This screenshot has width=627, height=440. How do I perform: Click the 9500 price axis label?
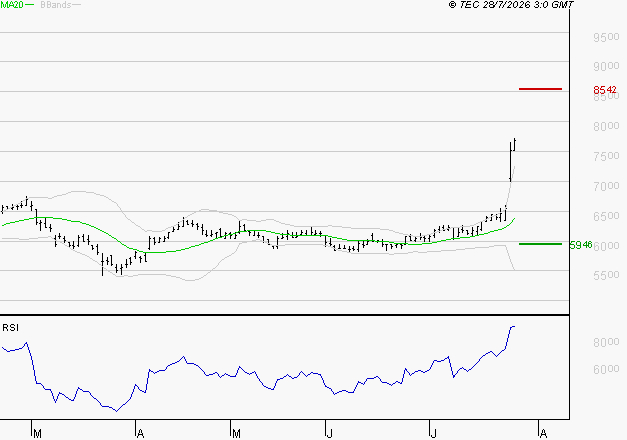coord(606,37)
